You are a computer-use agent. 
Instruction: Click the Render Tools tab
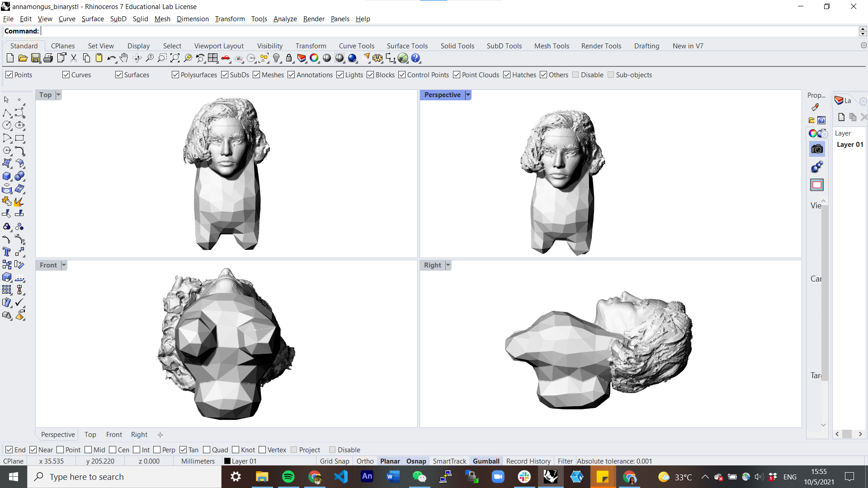click(x=601, y=45)
